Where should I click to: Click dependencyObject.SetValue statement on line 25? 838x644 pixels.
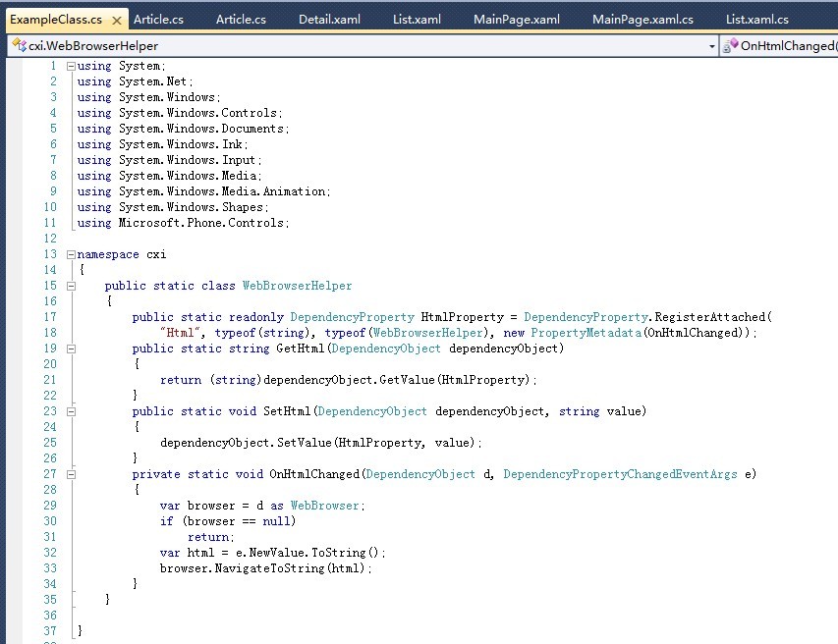coord(320,443)
